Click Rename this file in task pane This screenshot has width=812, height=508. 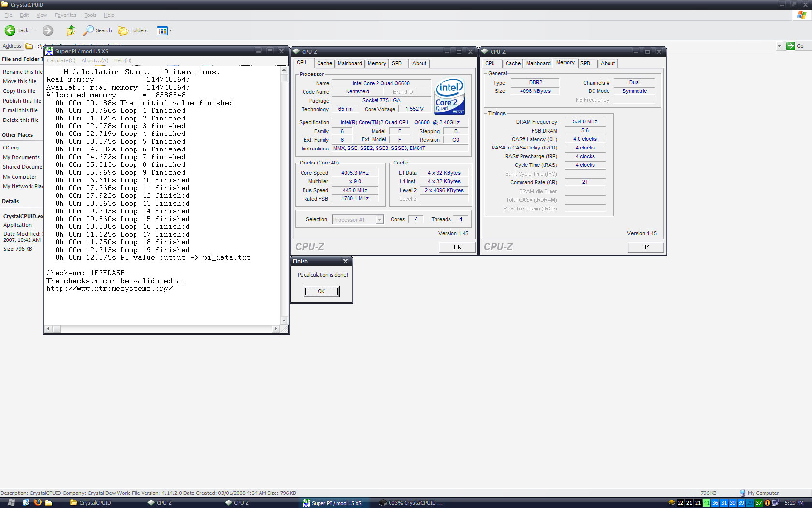[x=22, y=72]
